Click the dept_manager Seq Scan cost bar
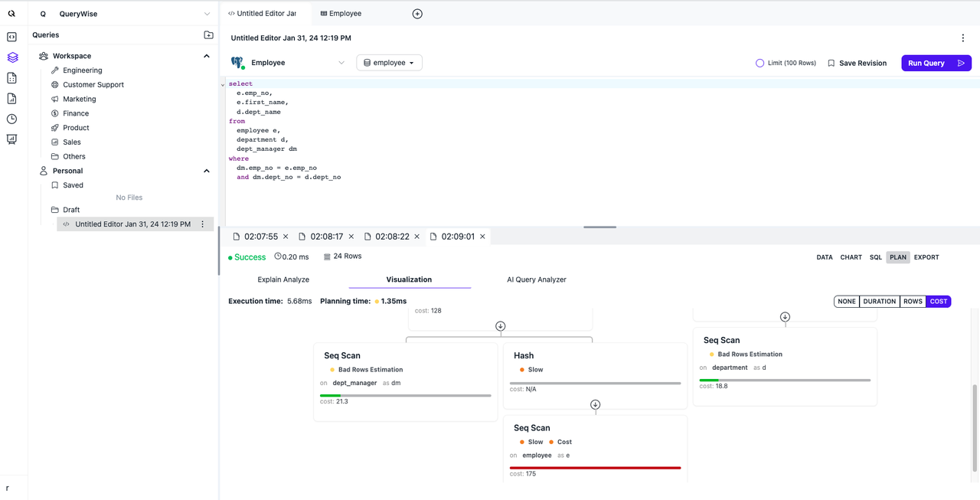 click(405, 395)
